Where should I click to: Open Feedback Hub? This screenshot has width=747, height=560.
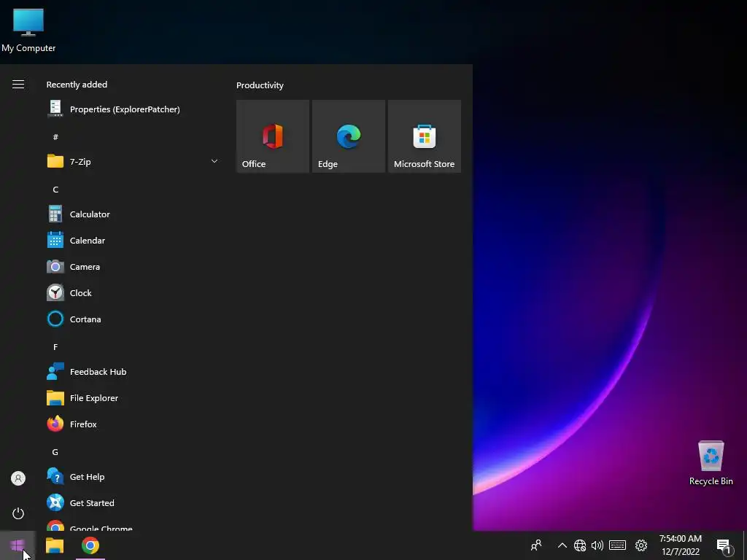(133, 371)
